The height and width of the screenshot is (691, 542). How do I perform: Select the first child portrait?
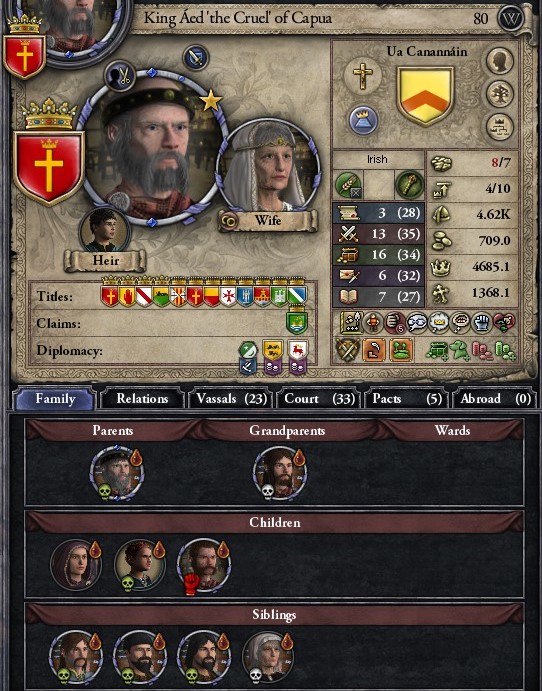click(76, 565)
